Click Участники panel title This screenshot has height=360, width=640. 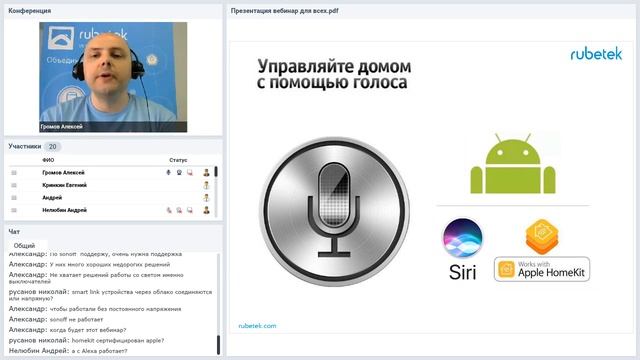25,146
